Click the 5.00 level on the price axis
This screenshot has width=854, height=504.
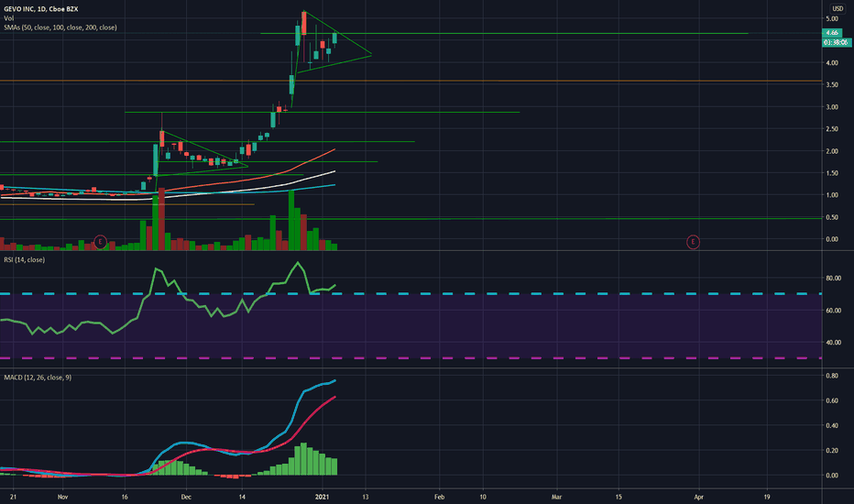[x=832, y=18]
